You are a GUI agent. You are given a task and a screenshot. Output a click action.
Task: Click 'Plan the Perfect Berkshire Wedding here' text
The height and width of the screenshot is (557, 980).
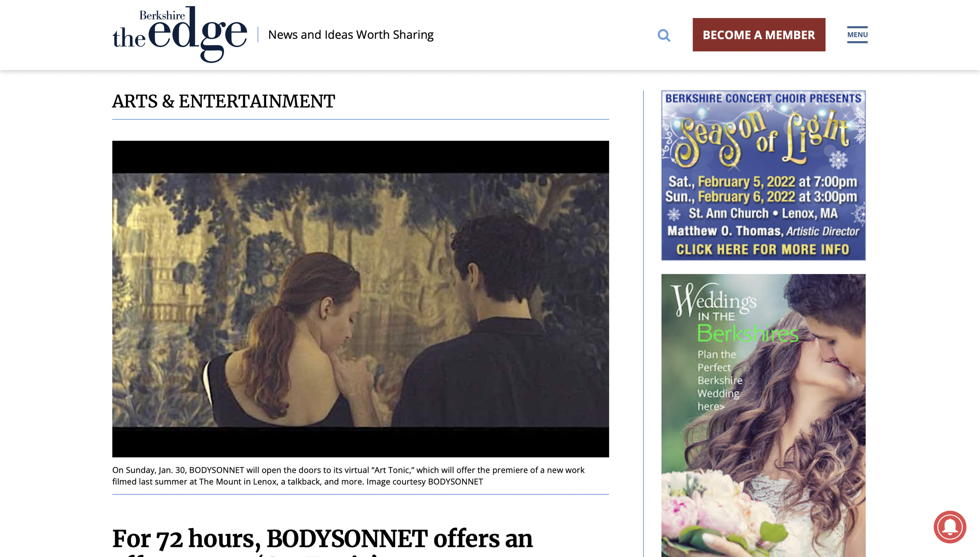coord(719,380)
